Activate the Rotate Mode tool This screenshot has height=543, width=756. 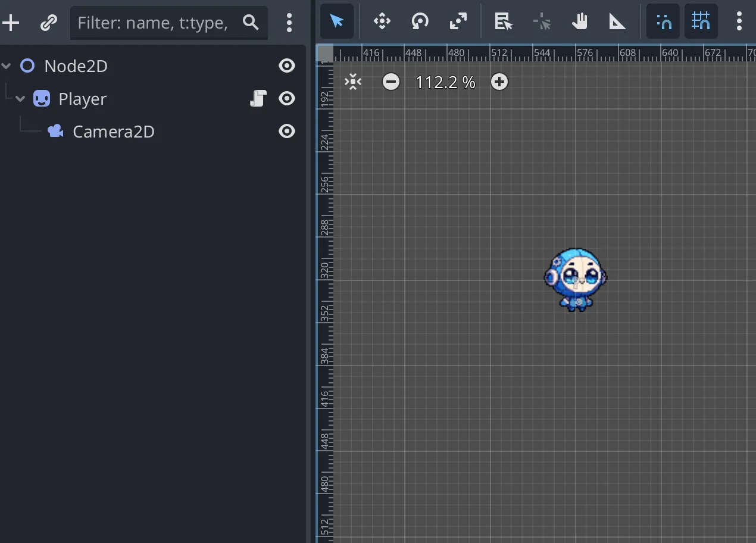coord(420,22)
